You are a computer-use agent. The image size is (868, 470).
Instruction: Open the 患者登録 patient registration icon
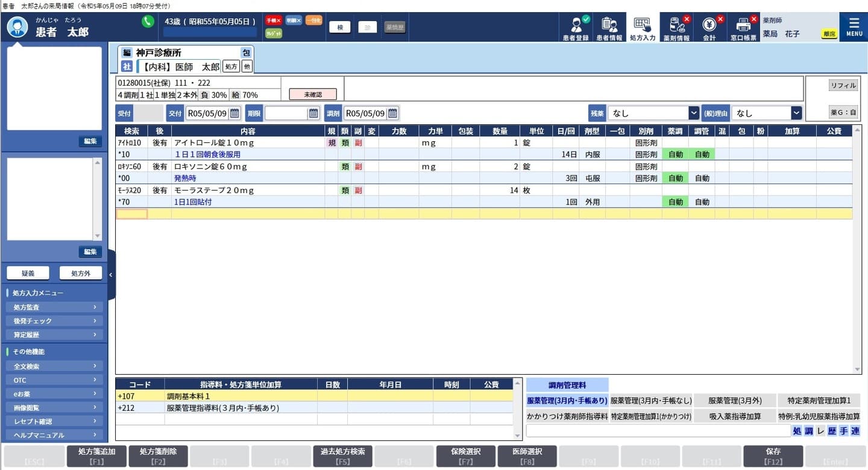click(575, 28)
